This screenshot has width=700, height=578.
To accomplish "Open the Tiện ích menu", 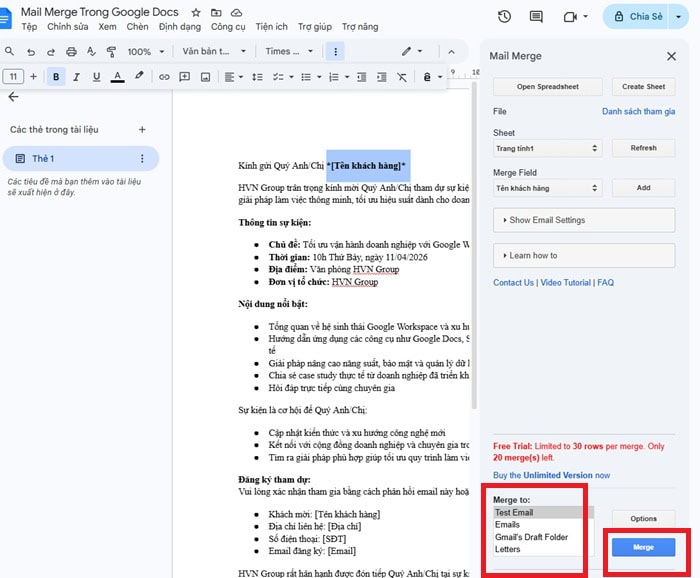I will coord(271,27).
